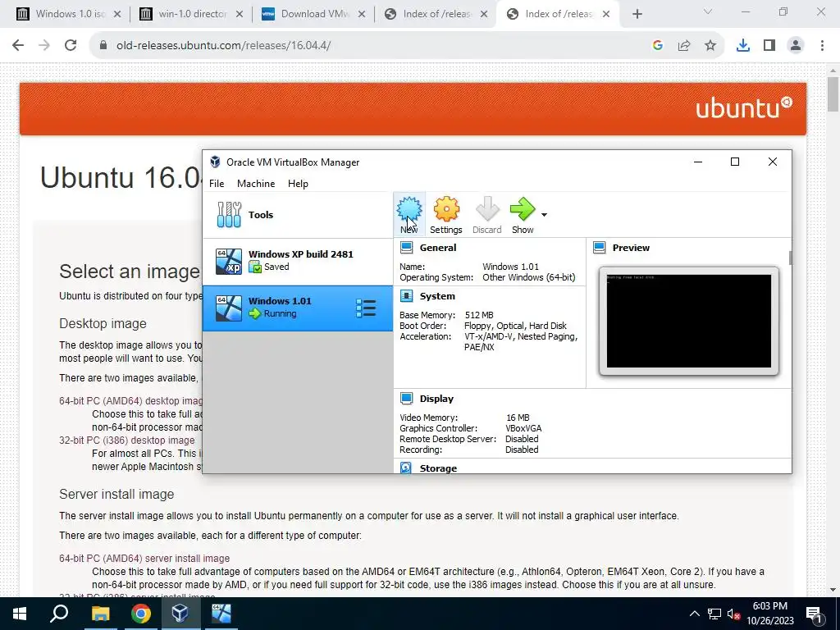Open the Machine menu in VirtualBox
Viewport: 840px width, 630px height.
(256, 184)
